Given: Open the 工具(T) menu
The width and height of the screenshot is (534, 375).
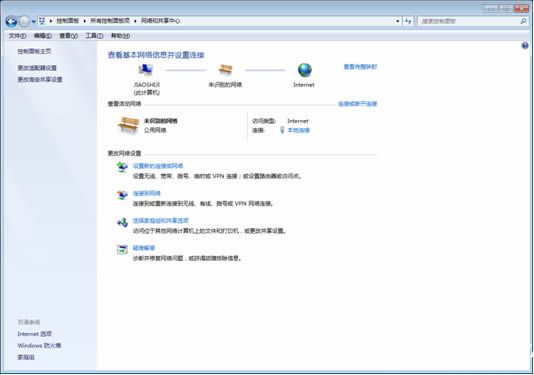Looking at the screenshot, I should coord(94,36).
